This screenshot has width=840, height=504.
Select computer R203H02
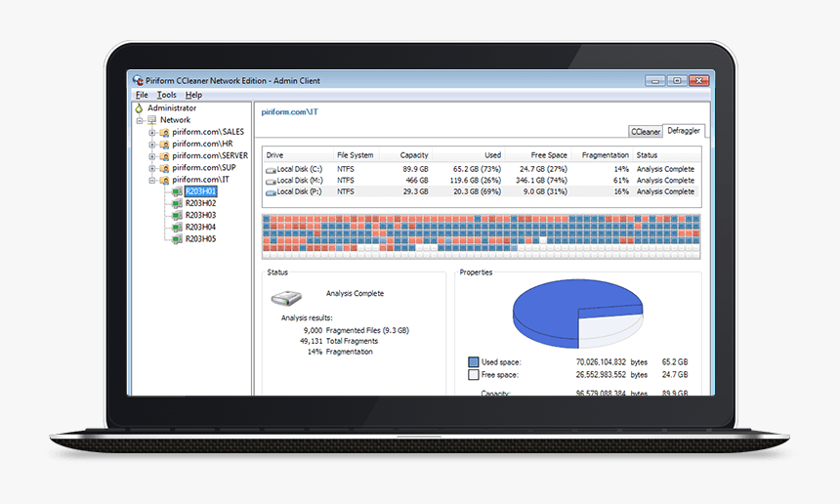point(200,203)
